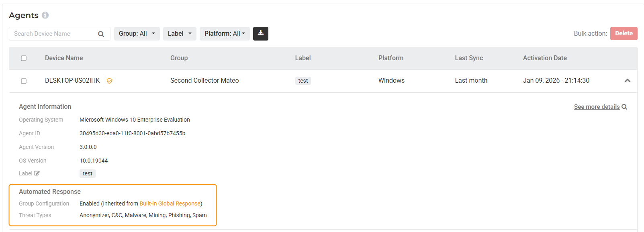Screen dimensions: 644x232
Task: Click the orange shield icon beside DESKTOP-0S02IHK
Action: pos(109,81)
